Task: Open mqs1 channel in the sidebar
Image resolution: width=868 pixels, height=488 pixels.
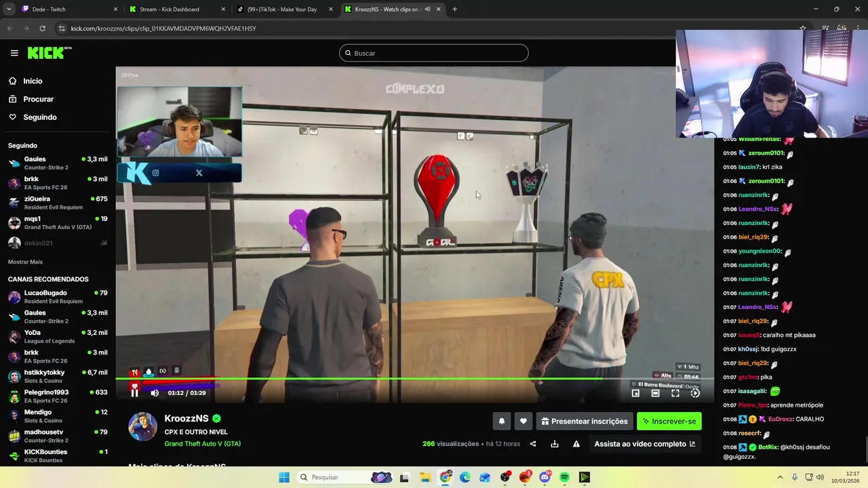Action: 58,222
